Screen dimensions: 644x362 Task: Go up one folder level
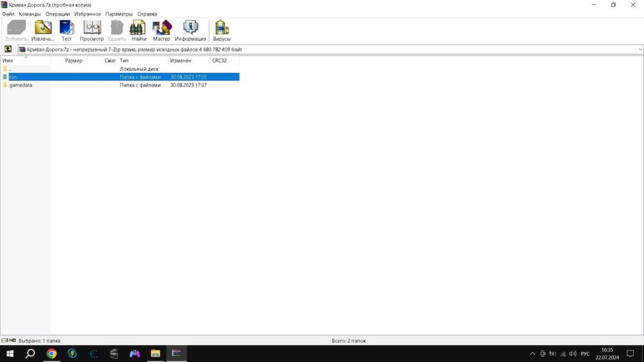coord(8,50)
